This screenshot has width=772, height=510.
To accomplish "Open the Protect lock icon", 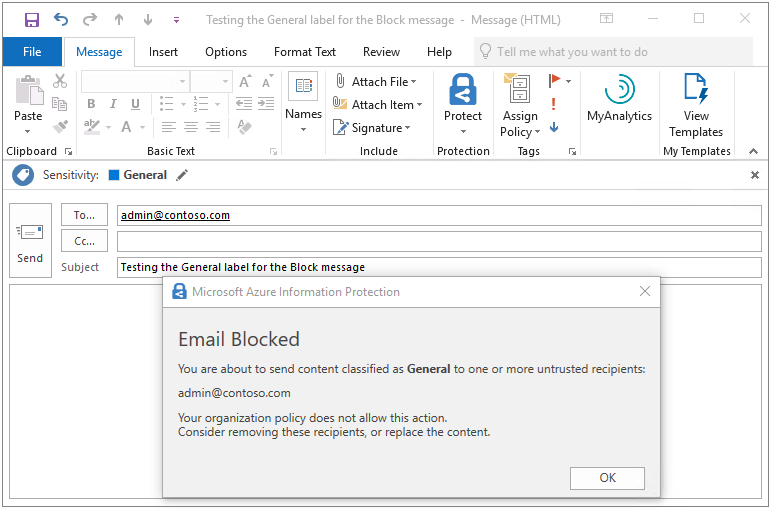I will coord(463,96).
